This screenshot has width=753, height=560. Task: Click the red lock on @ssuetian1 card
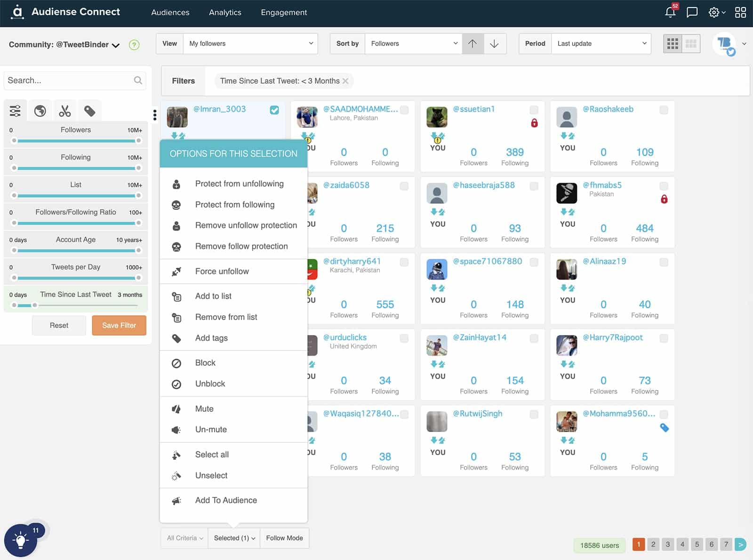[534, 123]
